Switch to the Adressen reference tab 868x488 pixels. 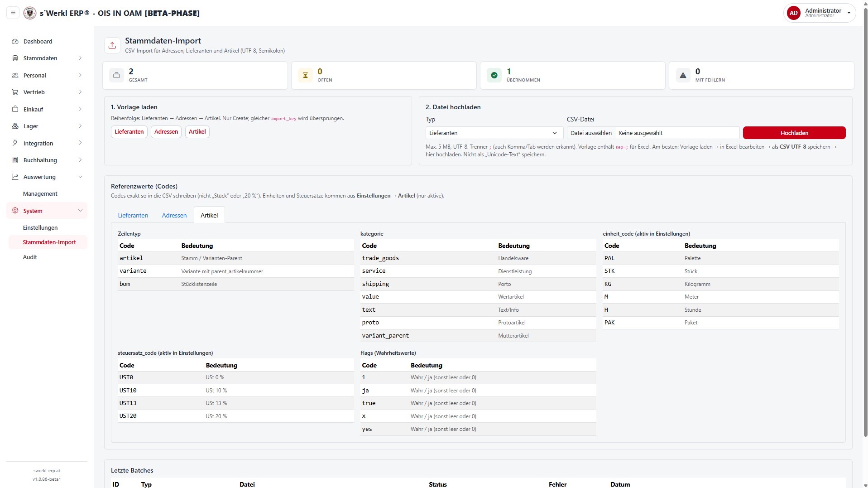tap(174, 215)
